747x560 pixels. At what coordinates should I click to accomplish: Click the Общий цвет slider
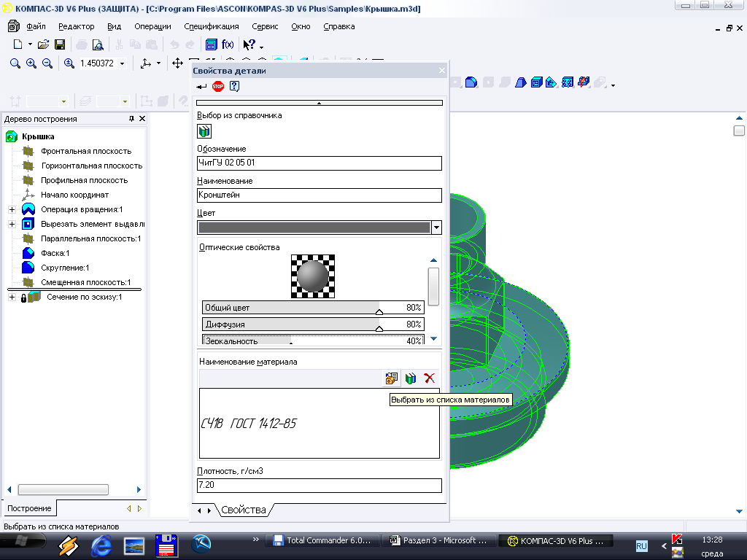coord(313,308)
